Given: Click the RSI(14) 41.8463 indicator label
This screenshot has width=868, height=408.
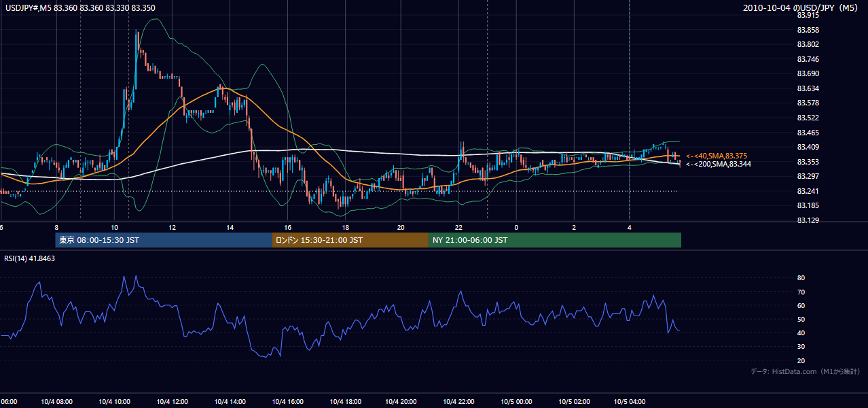Looking at the screenshot, I should [30, 258].
